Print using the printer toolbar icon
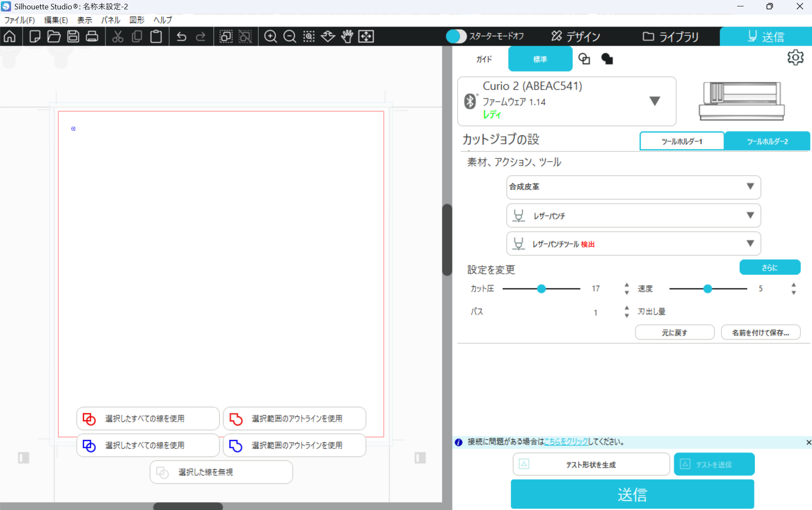 point(92,37)
